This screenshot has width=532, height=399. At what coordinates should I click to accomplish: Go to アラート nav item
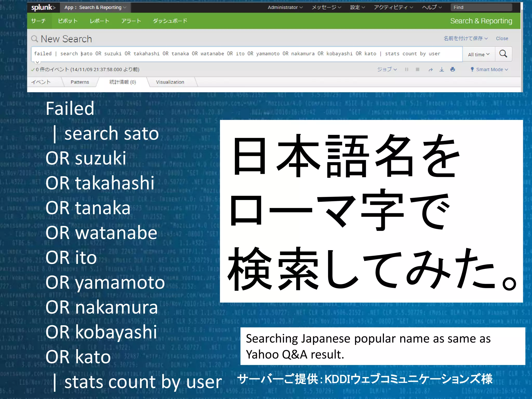click(131, 21)
